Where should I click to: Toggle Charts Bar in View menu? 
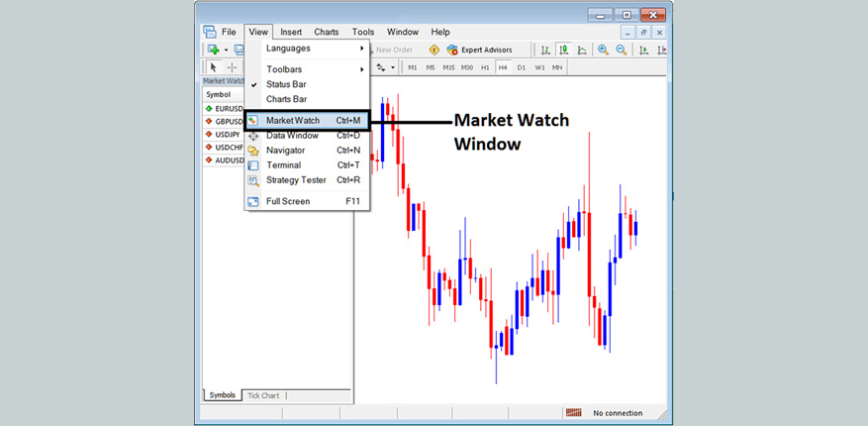(286, 99)
